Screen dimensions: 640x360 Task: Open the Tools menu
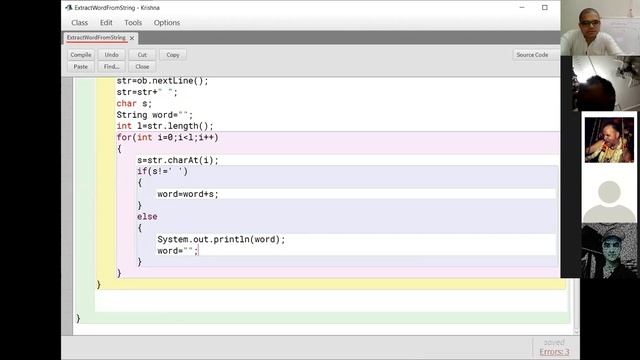tap(133, 23)
